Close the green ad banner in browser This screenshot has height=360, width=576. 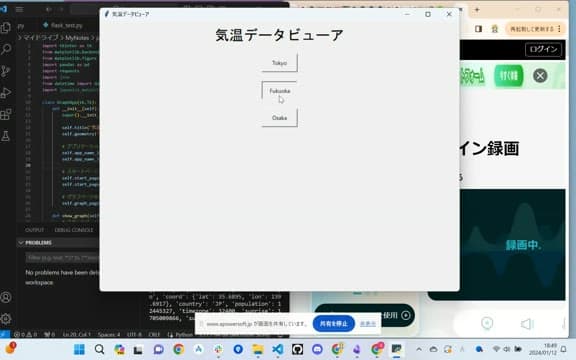pos(540,76)
